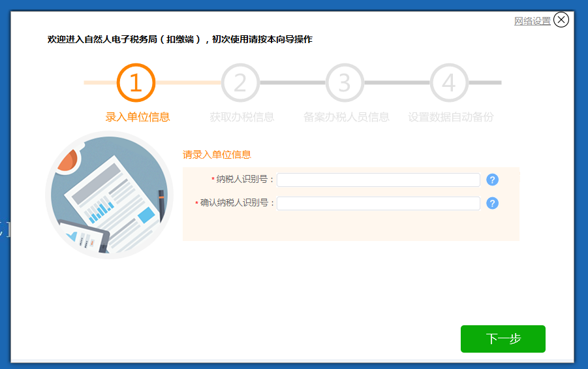The height and width of the screenshot is (369, 588).
Task: Click the 设置数据自动备份 step label
Action: point(451,117)
